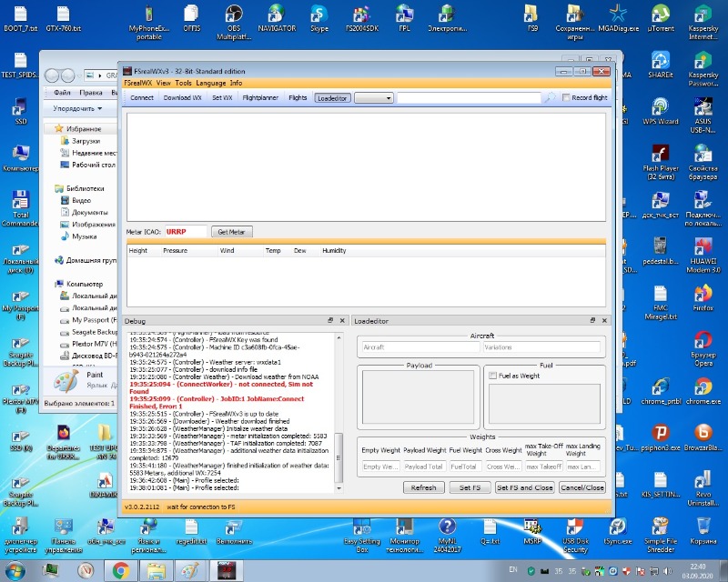Open the Firefox desktop icon
Viewport: 728px width, 582px height.
click(x=703, y=297)
